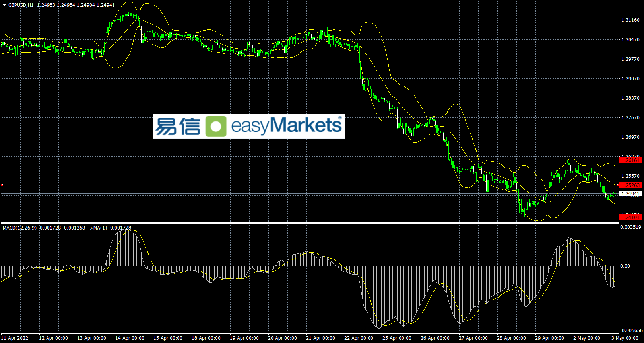The image size is (644, 343).
Task: Select the OHLC values starting with 1.24953
Action: (x=76, y=5)
